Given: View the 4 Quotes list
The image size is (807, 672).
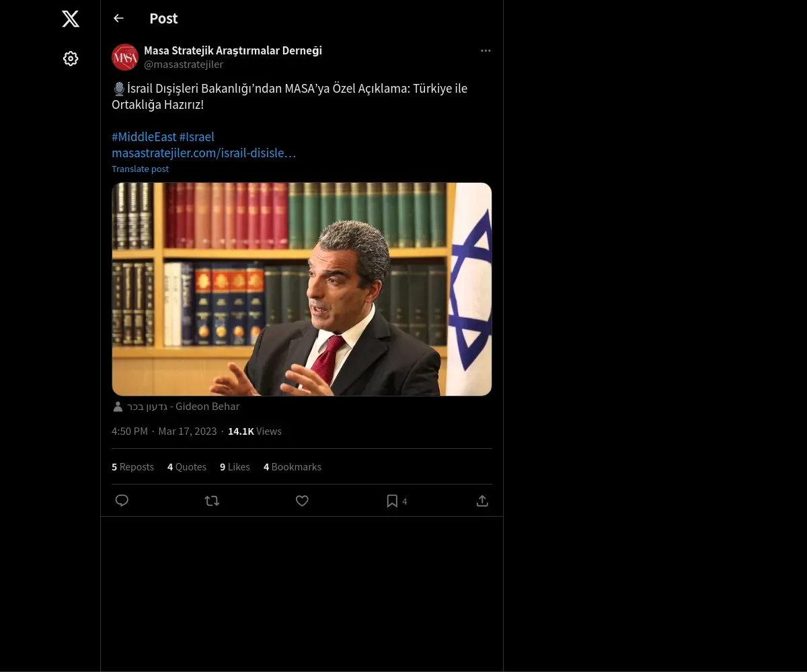Looking at the screenshot, I should [x=187, y=467].
